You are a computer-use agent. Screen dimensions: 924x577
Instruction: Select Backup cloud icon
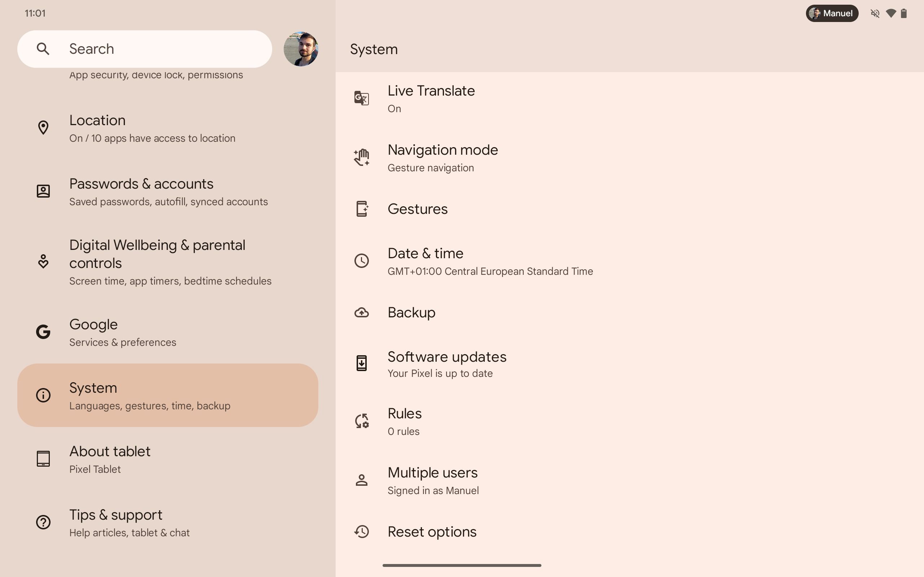coord(362,312)
